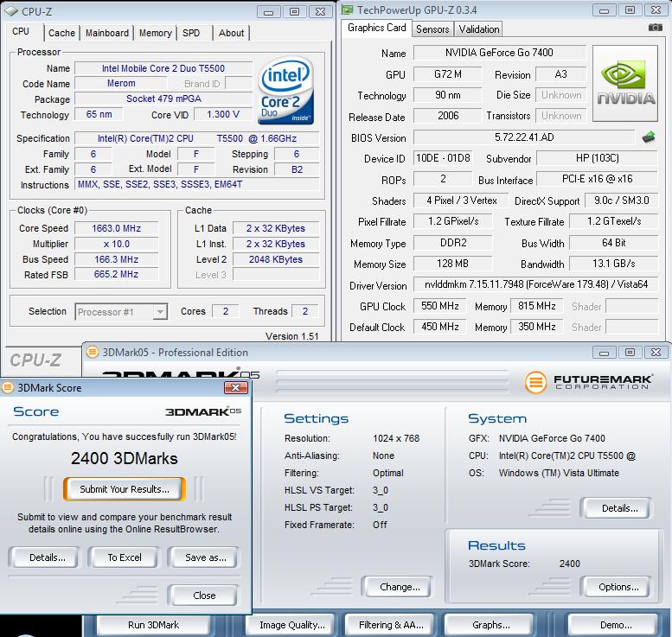The height and width of the screenshot is (637, 672).
Task: Select the Graphics Card tab in GPU-Z
Action: point(377,28)
